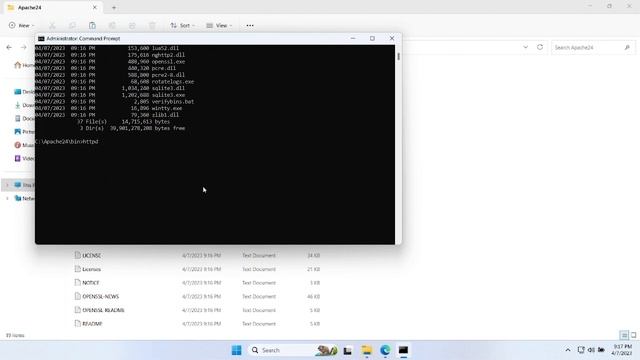Click the Delete trash icon in Explorer toolbar

click(x=152, y=26)
